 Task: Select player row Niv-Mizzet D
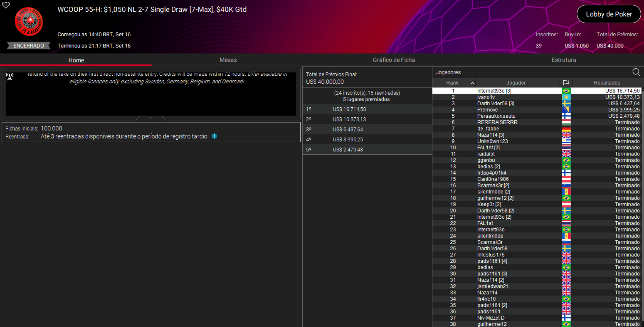click(537, 318)
